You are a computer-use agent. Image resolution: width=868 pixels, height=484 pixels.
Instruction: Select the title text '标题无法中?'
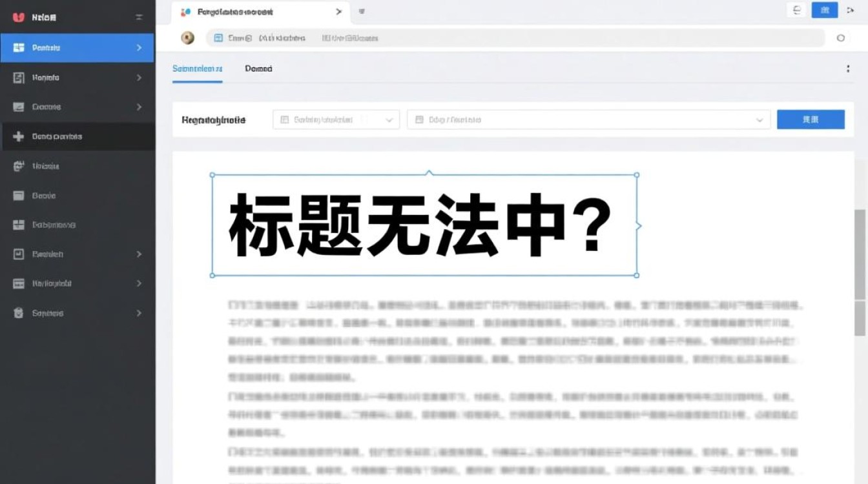click(x=420, y=226)
